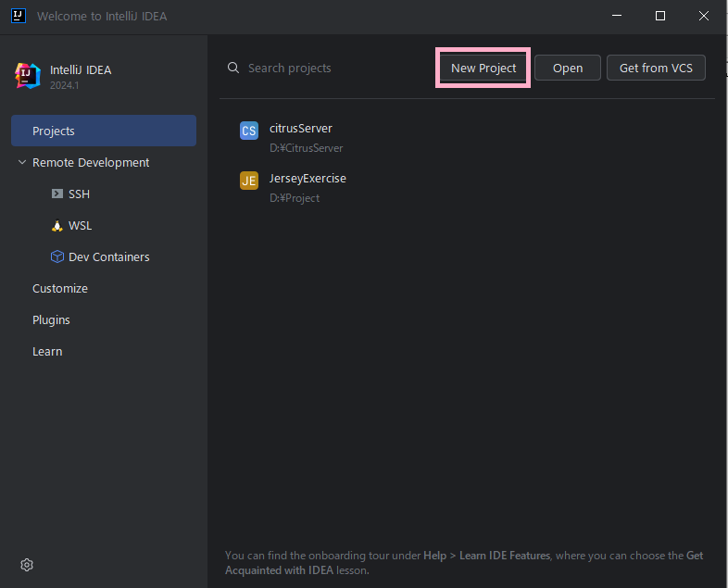Open settings gear in the sidebar

pyautogui.click(x=27, y=565)
